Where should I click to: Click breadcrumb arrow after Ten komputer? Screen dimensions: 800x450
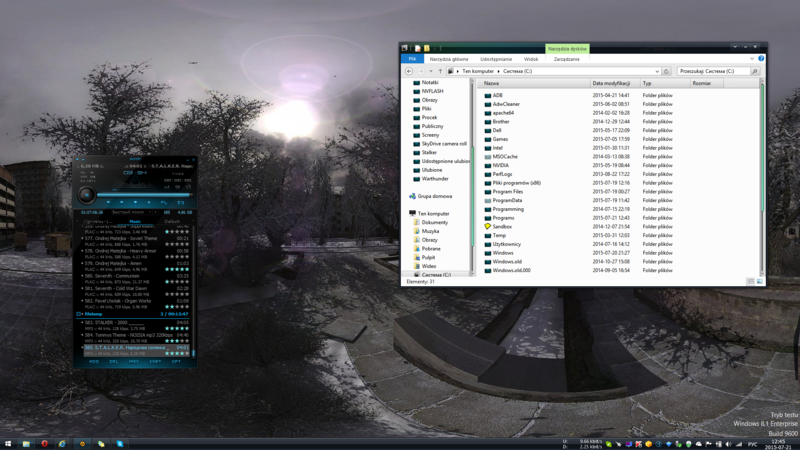498,71
